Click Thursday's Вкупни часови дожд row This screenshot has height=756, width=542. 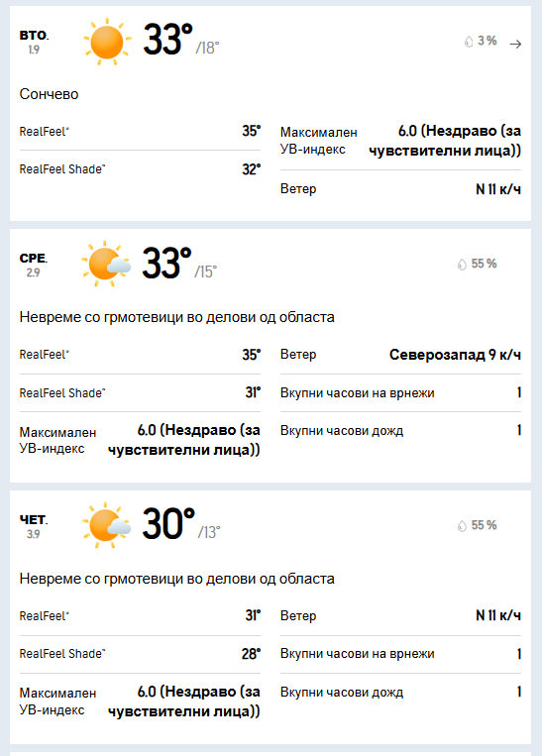coord(400,693)
